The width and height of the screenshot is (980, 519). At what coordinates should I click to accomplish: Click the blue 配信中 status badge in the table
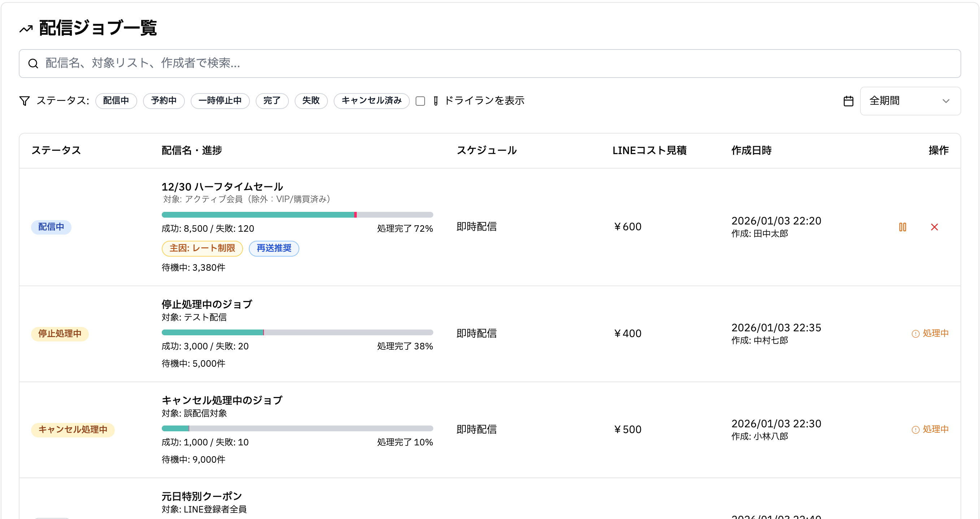[x=51, y=227]
